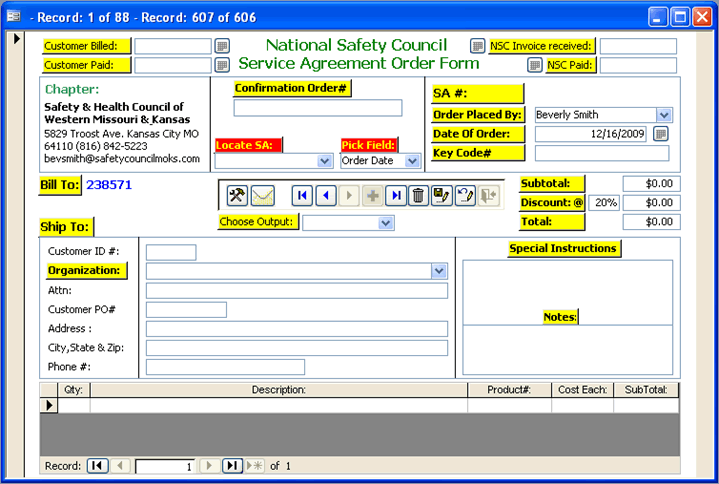Click the Organization label button

(86, 270)
